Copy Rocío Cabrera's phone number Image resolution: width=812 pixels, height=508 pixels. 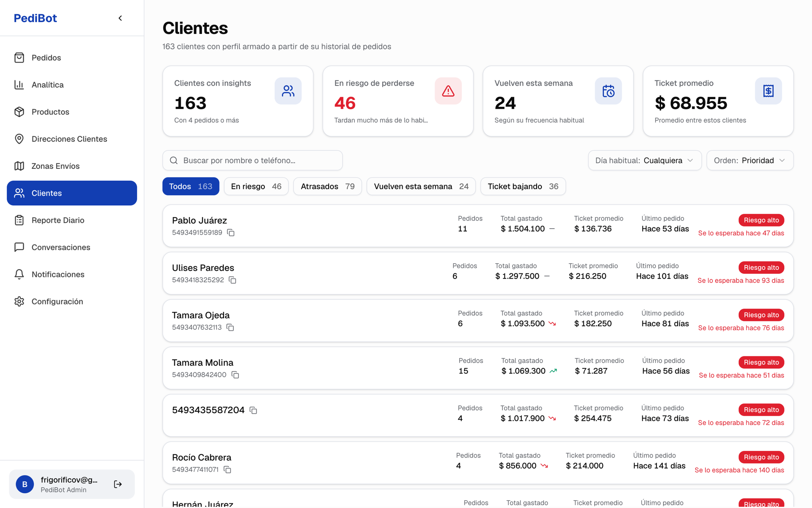[x=228, y=469]
